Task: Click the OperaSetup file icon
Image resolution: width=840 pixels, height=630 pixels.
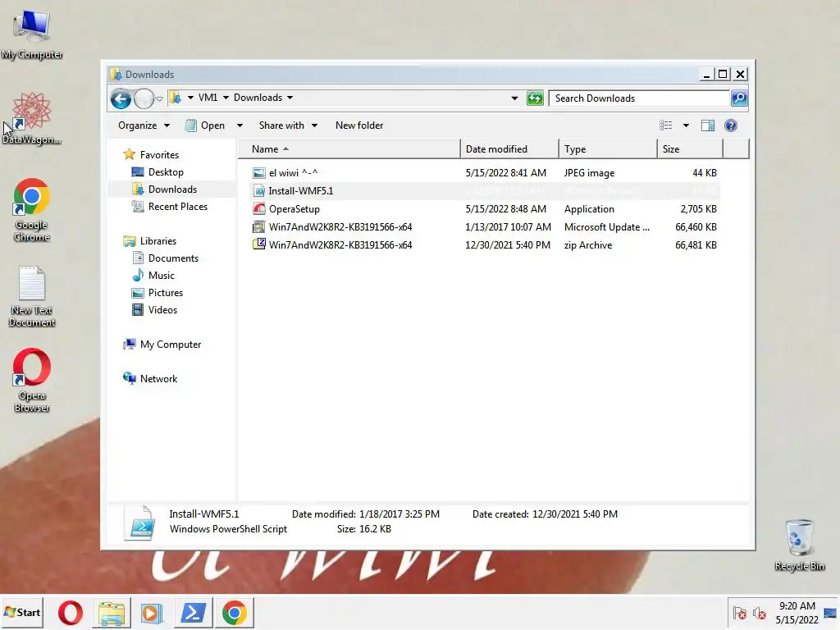Action: (259, 209)
